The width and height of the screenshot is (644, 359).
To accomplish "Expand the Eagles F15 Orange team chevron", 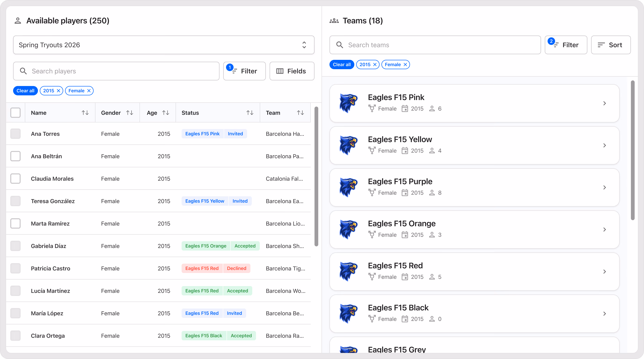I will coord(604,230).
